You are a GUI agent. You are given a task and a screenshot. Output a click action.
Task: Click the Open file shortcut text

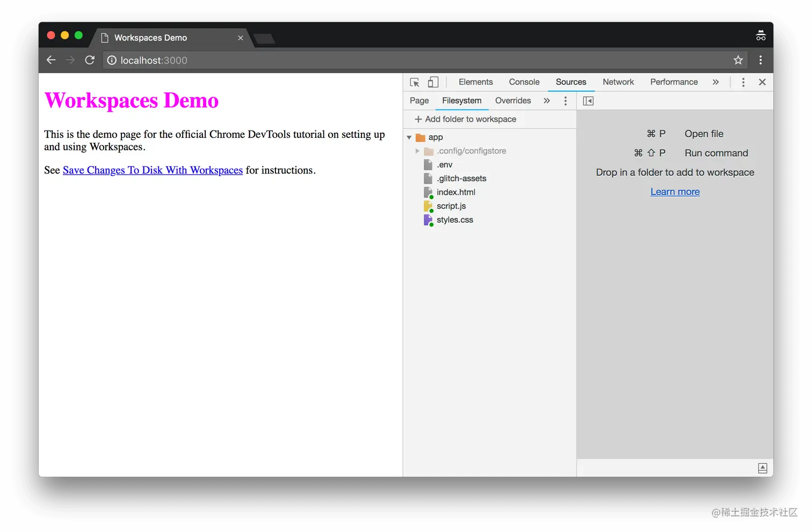click(704, 134)
